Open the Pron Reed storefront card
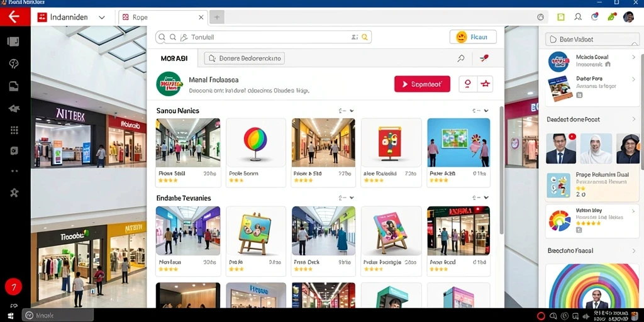The width and height of the screenshot is (644, 322). coord(458,241)
